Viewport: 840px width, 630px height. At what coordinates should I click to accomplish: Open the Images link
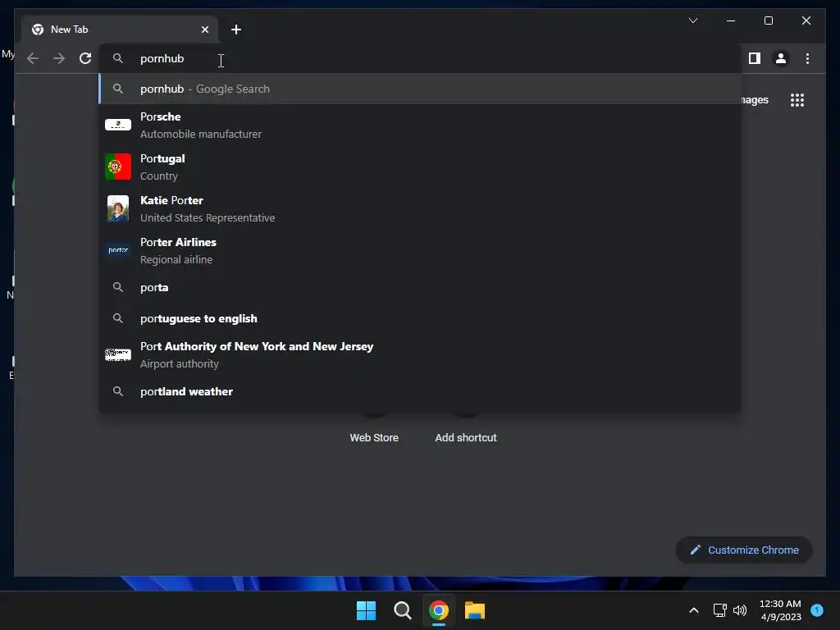point(755,100)
